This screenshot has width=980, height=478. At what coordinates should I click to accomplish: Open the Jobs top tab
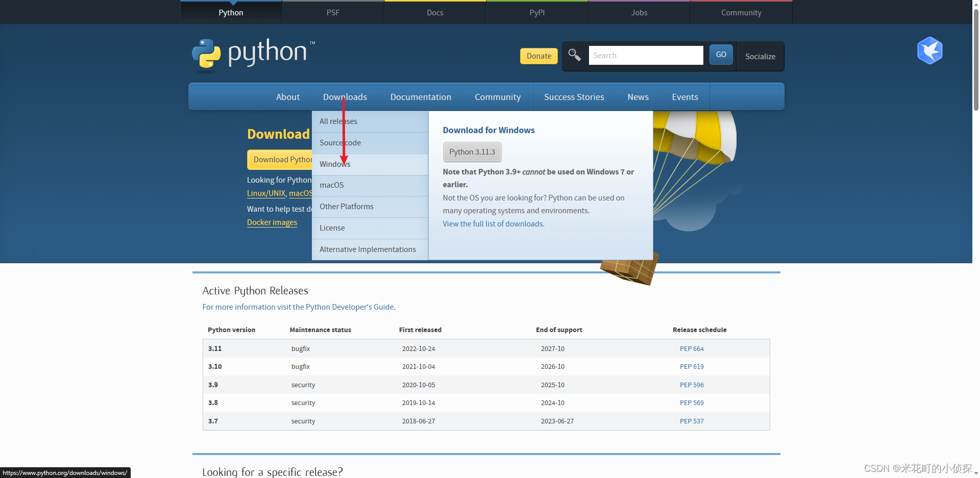[639, 12]
